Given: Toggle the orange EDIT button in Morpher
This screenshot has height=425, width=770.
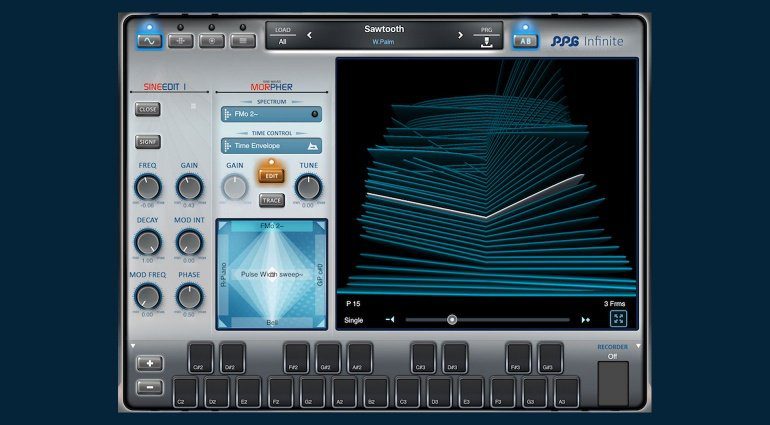Looking at the screenshot, I should [271, 175].
